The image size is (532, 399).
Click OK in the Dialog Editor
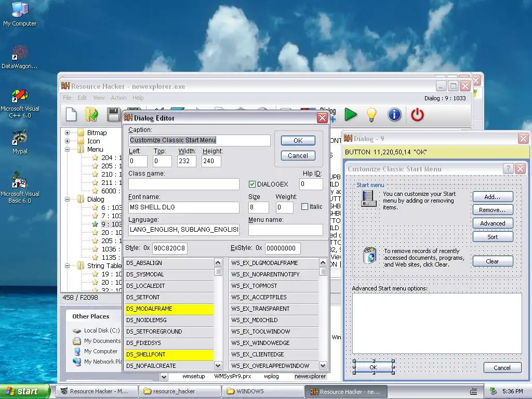click(298, 140)
